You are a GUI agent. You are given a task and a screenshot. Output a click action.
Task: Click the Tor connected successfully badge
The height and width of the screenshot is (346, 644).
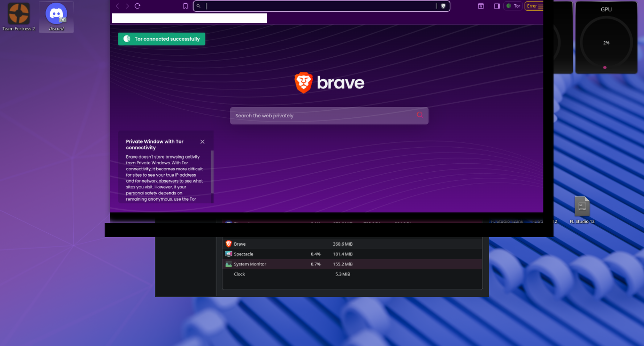[x=162, y=39]
